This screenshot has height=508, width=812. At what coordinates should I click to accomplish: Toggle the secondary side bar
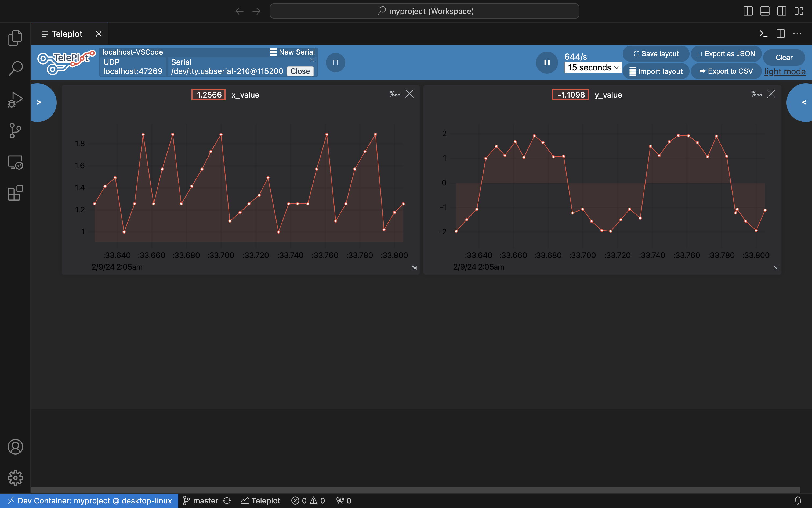[x=781, y=11]
